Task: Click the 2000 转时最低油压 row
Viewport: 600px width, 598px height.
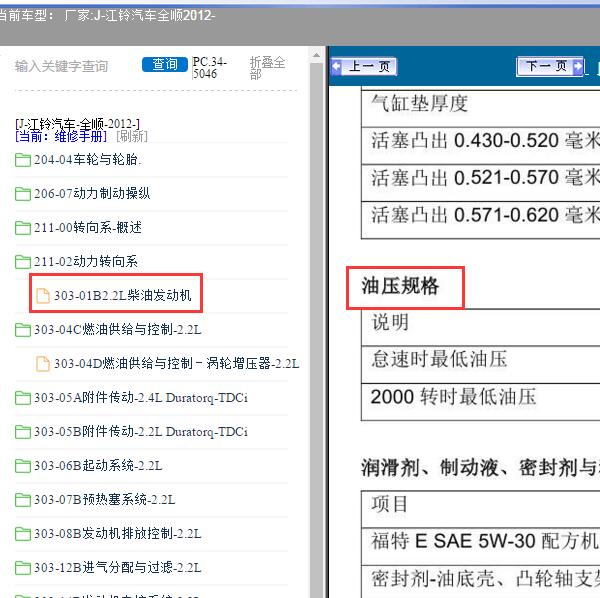Action: pyautogui.click(x=481, y=401)
